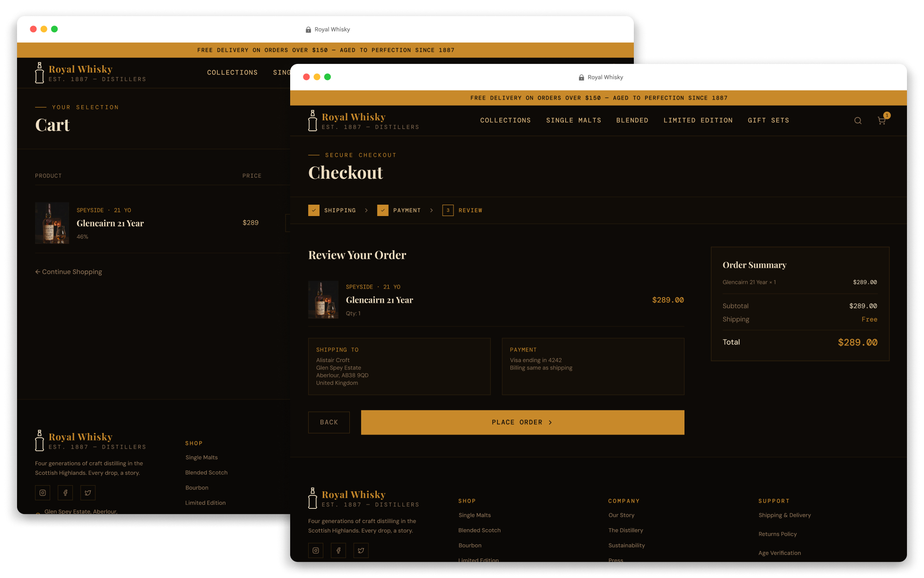Click the Twitter icon in cart page footer
The height and width of the screenshot is (578, 924).
88,493
